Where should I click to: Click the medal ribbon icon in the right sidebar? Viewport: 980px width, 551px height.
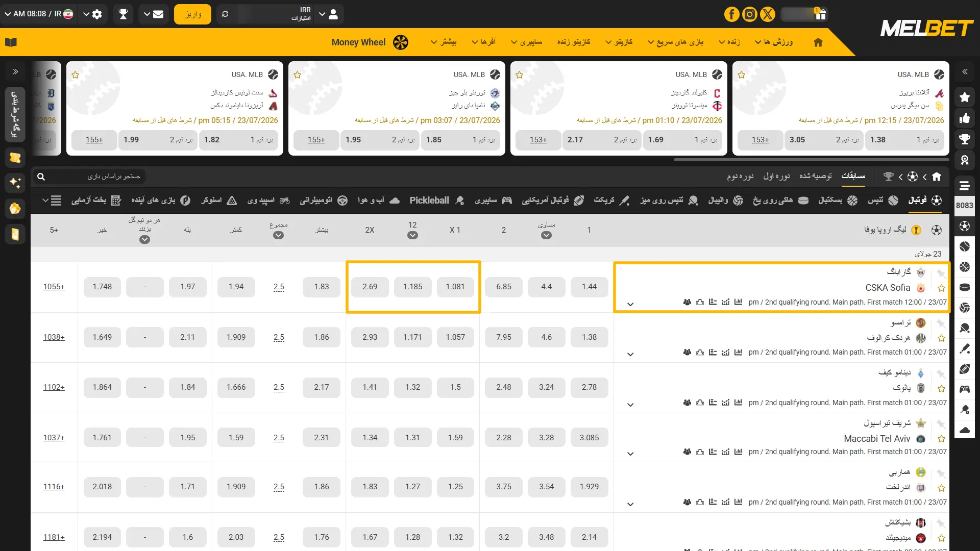965,160
